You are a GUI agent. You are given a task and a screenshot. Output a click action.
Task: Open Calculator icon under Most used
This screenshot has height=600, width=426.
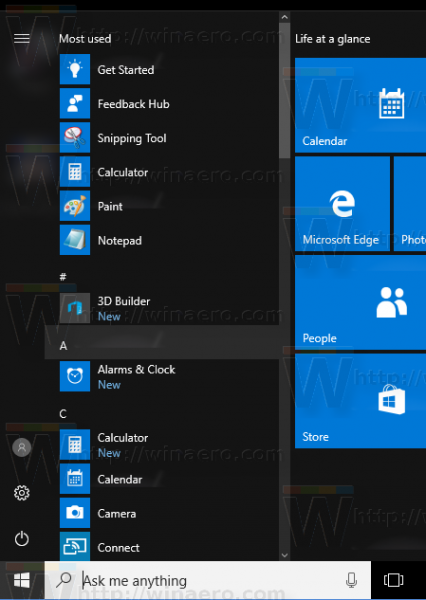(x=75, y=171)
